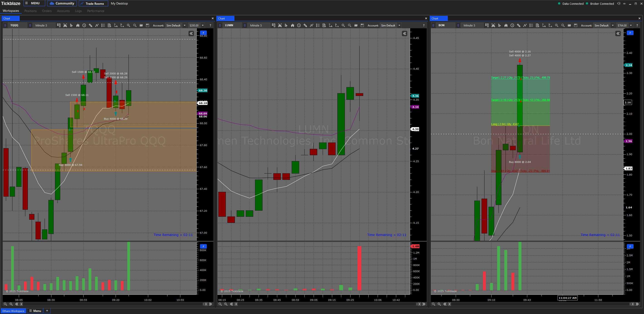
Task: Toggle F button on TQQQ volume panel
Action: pyautogui.click(x=203, y=246)
